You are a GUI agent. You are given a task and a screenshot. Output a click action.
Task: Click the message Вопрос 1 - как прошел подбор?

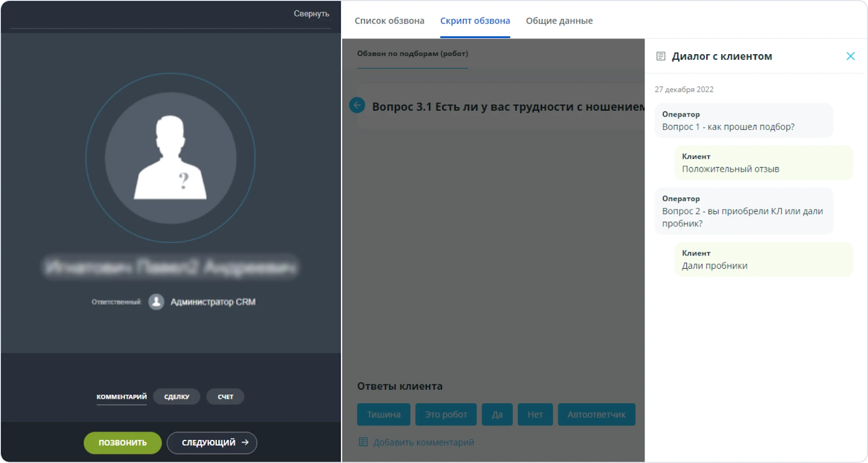(743, 120)
